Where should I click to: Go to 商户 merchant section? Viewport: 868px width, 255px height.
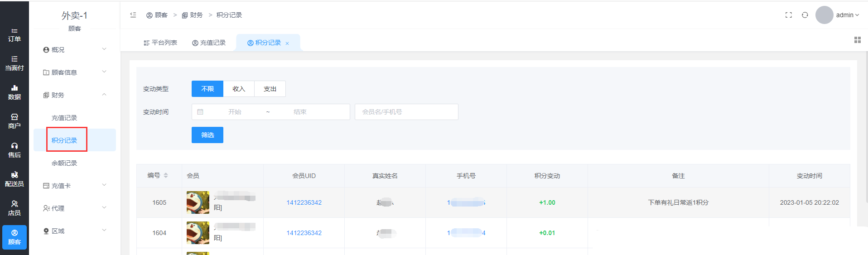[x=14, y=121]
